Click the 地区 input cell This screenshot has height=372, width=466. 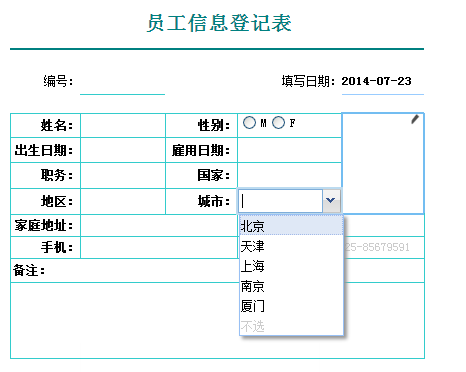point(123,201)
